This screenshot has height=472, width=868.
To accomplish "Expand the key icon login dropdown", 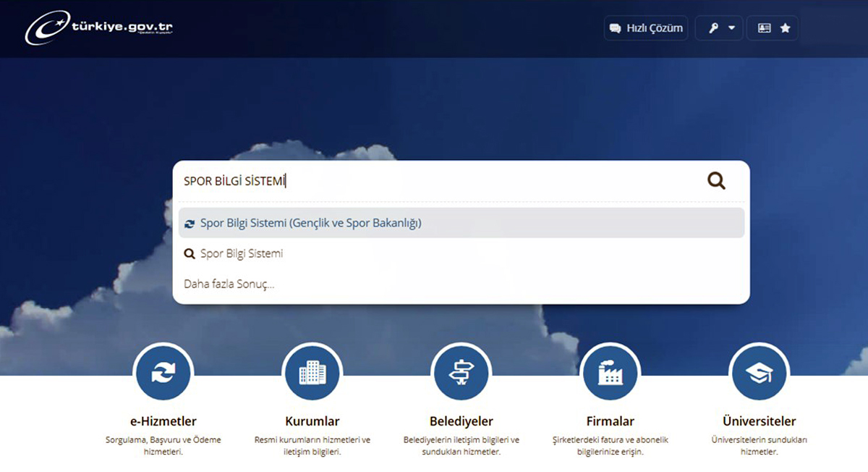I will [719, 28].
